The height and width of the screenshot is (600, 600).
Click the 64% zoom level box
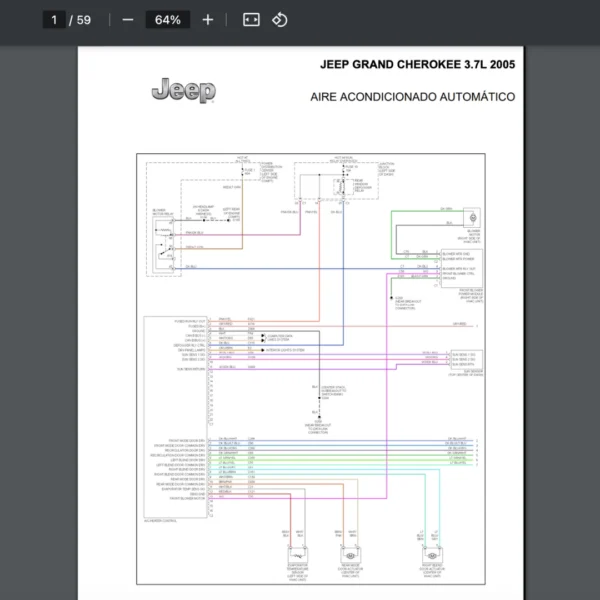[x=167, y=20]
